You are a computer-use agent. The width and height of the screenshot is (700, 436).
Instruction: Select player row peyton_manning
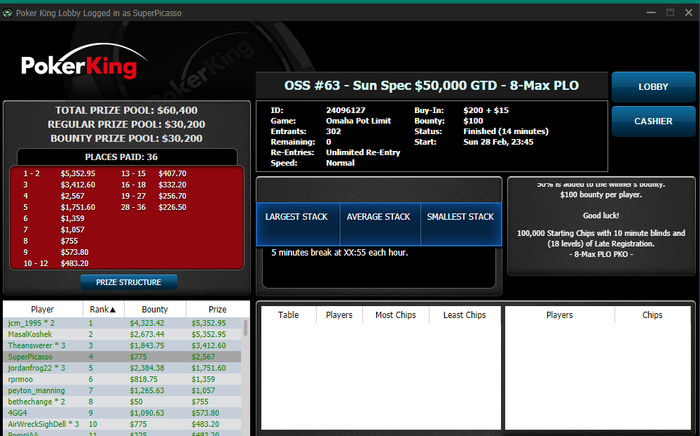click(x=122, y=390)
